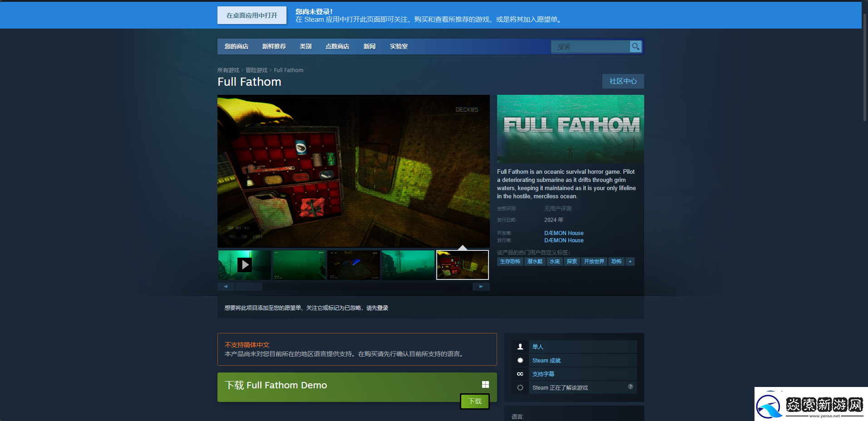Screen dimensions: 868x421
Task: Click the DÆMON House developer link
Action: pos(564,233)
